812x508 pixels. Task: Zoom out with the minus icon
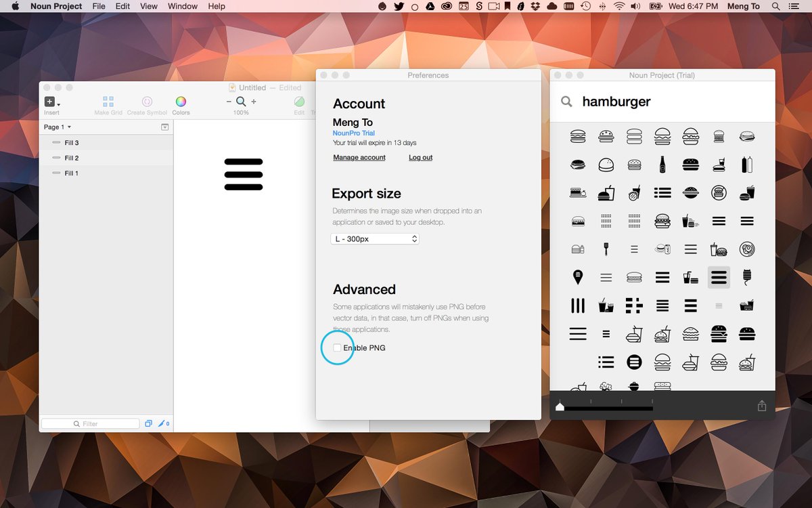pyautogui.click(x=229, y=102)
